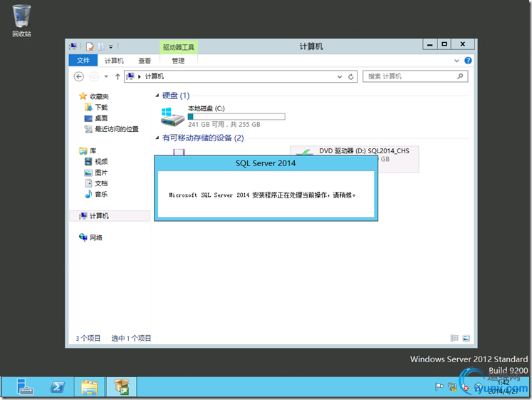The image size is (532, 400).
Task: Launch PowerShell from taskbar
Action: coord(57,387)
